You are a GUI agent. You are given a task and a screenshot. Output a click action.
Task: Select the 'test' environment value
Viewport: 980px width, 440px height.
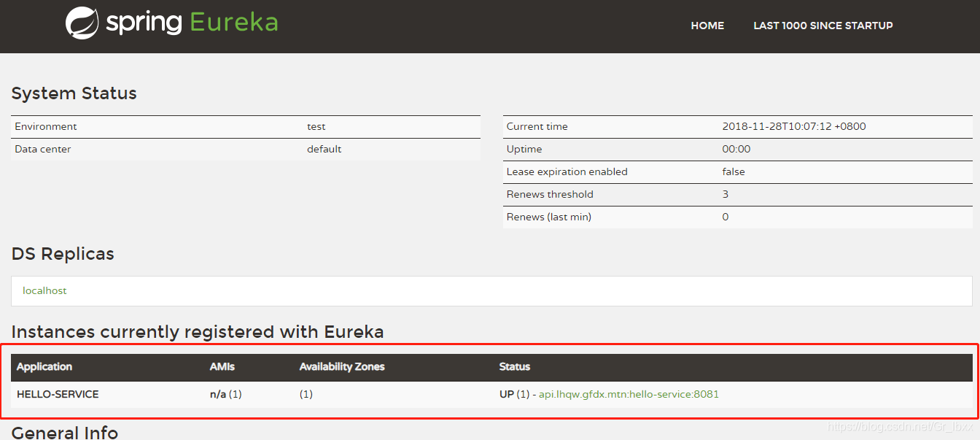point(316,126)
